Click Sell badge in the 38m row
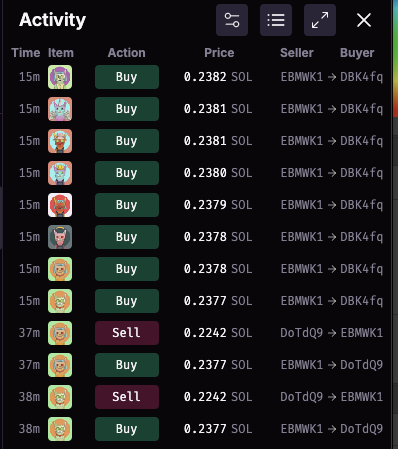The height and width of the screenshot is (449, 398). (x=127, y=397)
